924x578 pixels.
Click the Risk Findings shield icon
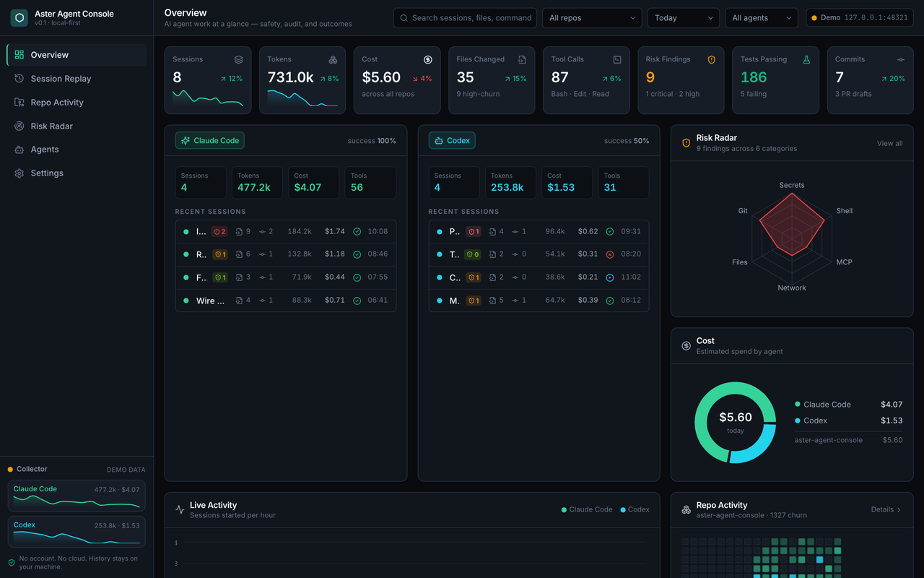tap(712, 60)
